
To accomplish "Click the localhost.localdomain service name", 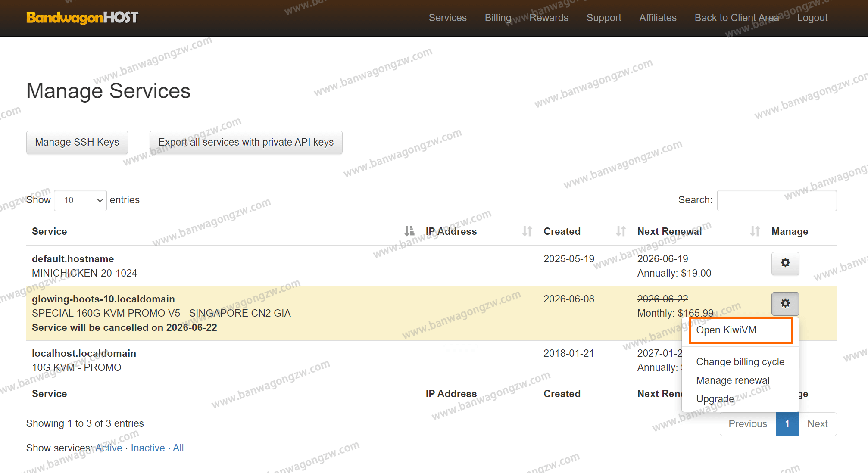I will point(84,353).
